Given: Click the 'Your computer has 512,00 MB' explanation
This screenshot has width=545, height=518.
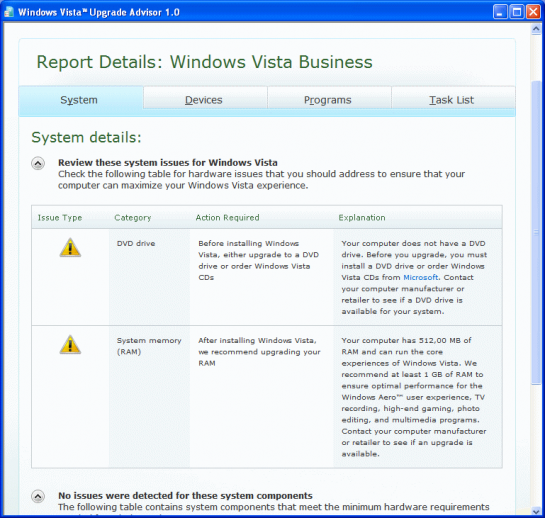Looking at the screenshot, I should pos(414,397).
